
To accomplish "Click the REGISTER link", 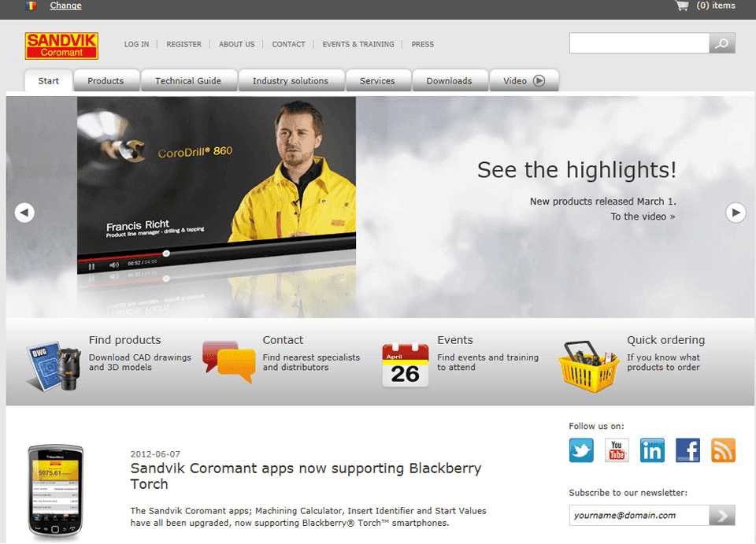I will 183,44.
